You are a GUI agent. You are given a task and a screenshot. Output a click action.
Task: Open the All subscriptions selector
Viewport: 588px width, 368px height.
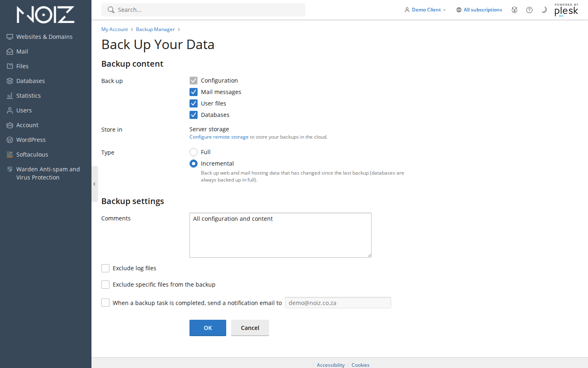(x=479, y=10)
